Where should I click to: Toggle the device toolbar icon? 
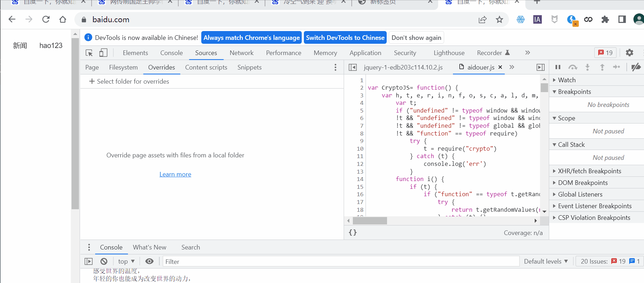(x=103, y=53)
